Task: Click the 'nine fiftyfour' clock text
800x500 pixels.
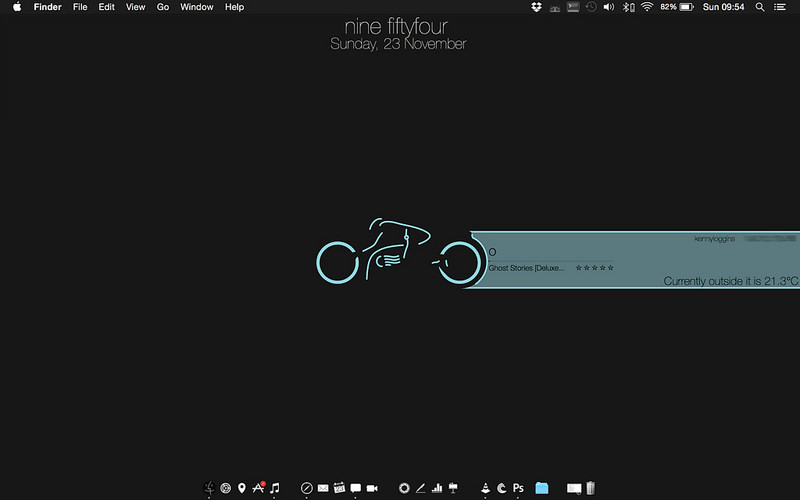Action: 396,27
